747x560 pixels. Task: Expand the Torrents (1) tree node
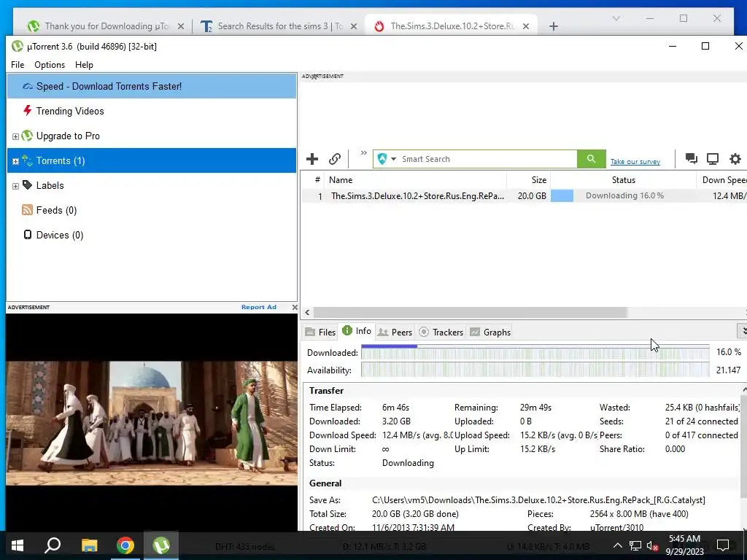point(15,161)
